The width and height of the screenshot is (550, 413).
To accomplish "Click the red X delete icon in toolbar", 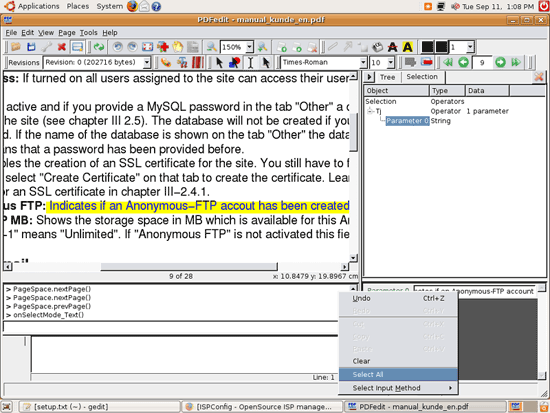I will tap(62, 47).
